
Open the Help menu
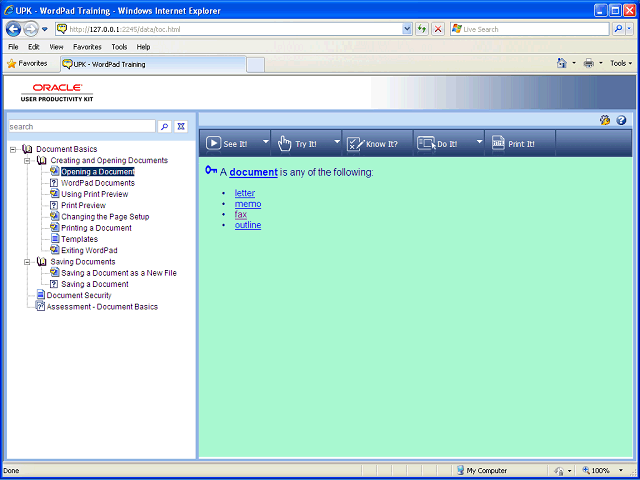coord(143,47)
